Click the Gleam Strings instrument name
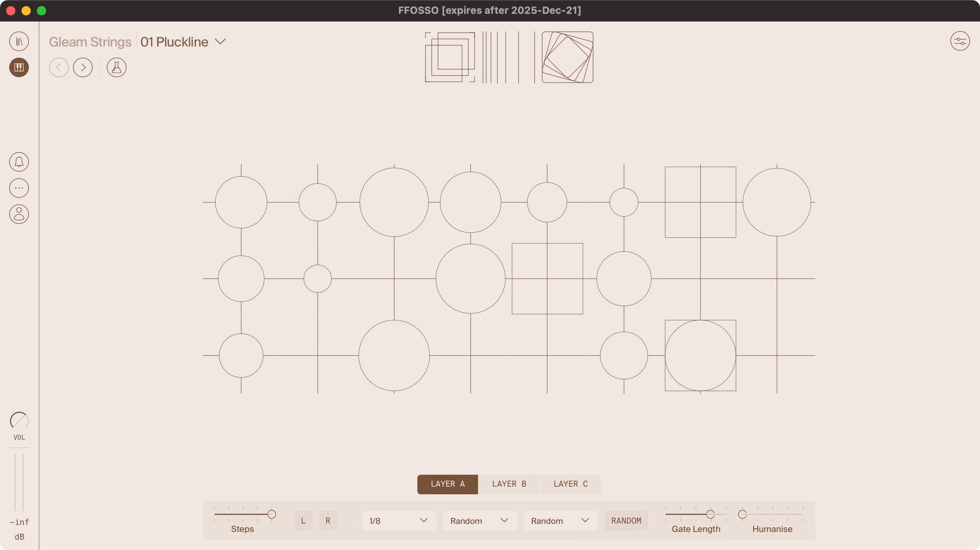Viewport: 980px width, 550px height. pos(90,42)
